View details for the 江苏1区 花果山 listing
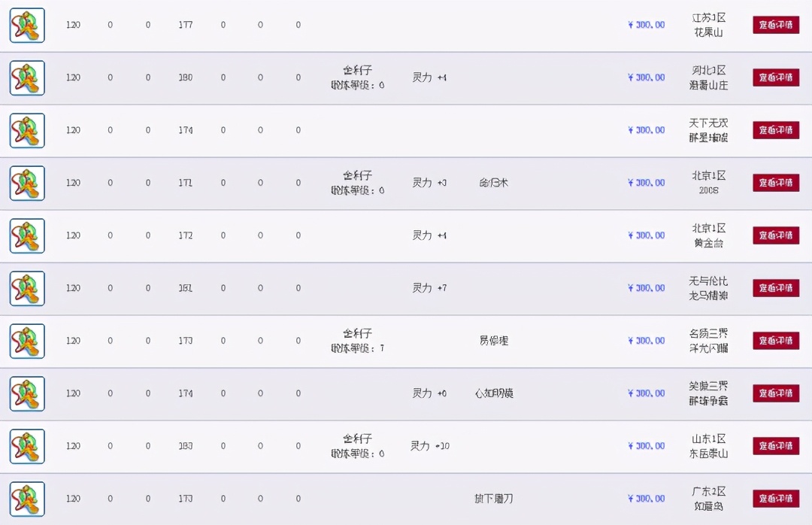Viewport: 812px width, 525px height. click(x=775, y=25)
